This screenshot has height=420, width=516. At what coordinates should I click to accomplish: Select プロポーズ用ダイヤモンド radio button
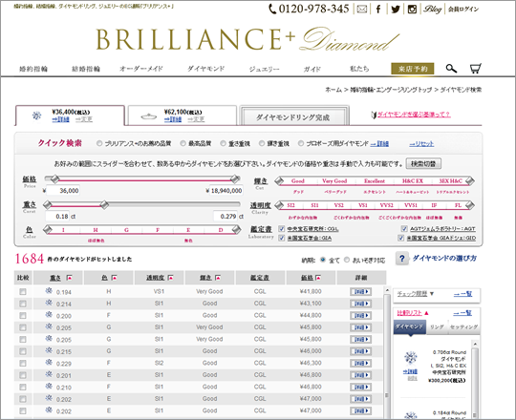pos(301,143)
